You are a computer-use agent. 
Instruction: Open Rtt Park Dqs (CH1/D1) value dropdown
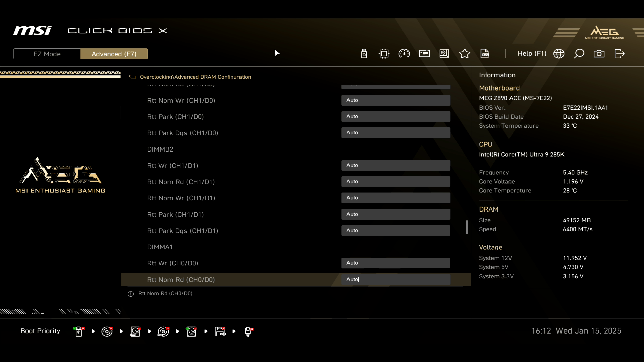pos(396,230)
